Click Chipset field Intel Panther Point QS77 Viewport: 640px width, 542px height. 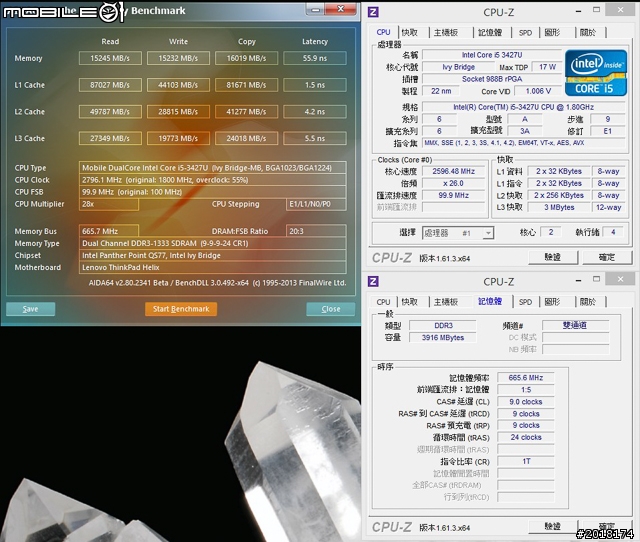[213, 255]
